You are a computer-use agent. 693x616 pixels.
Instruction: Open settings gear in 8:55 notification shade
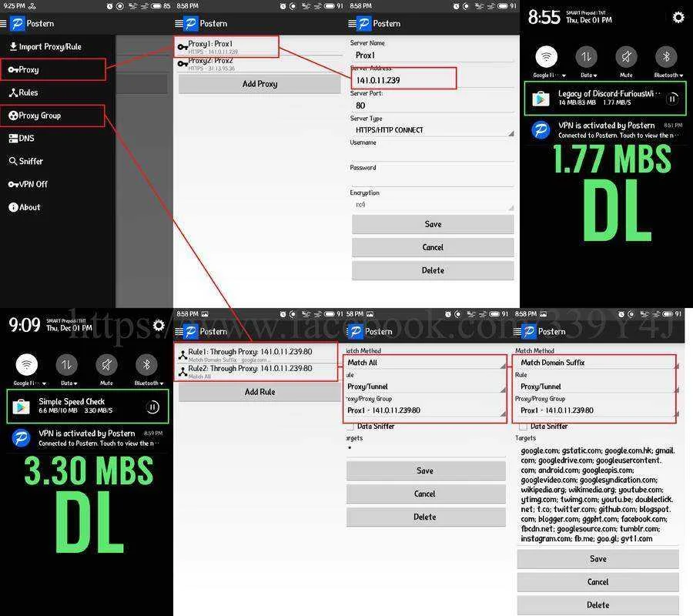point(678,17)
